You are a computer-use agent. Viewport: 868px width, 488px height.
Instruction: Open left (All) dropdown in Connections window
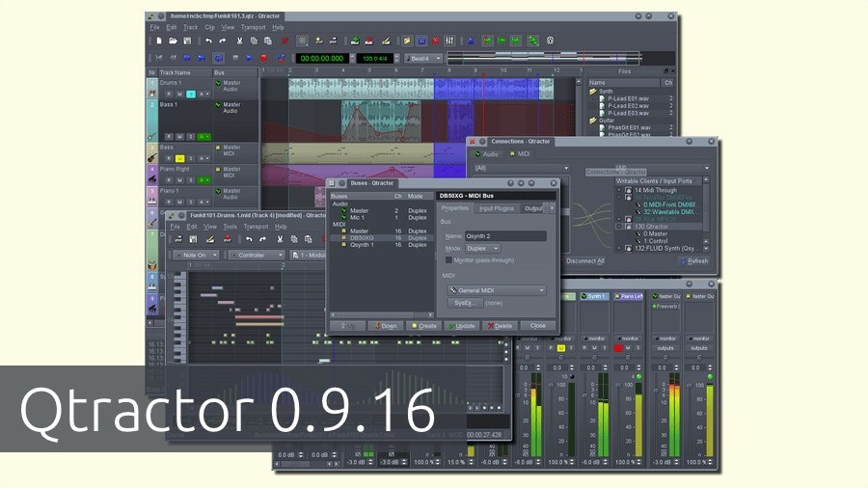521,168
